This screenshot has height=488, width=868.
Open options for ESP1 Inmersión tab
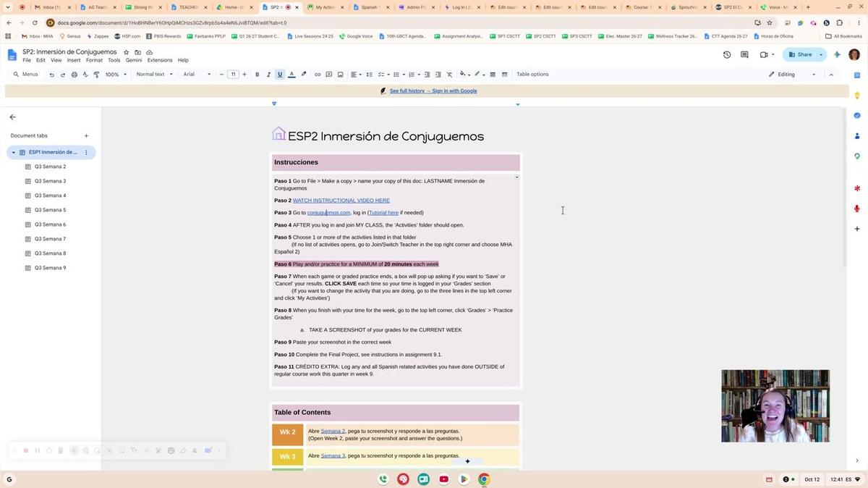pos(86,152)
